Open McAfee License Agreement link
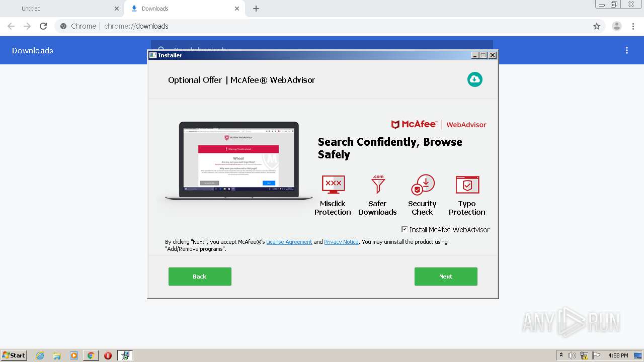644x362 pixels. [289, 242]
